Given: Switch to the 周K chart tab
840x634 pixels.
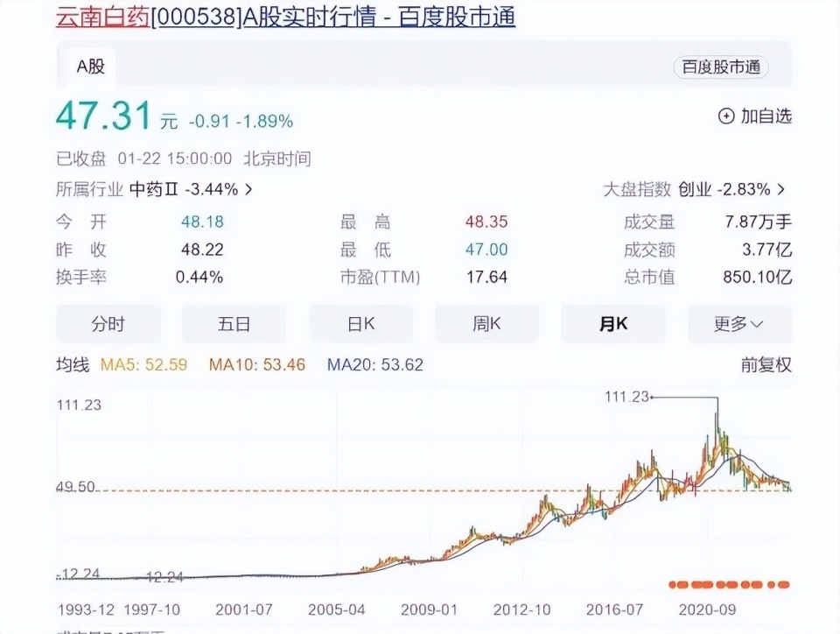Looking at the screenshot, I should tap(487, 324).
